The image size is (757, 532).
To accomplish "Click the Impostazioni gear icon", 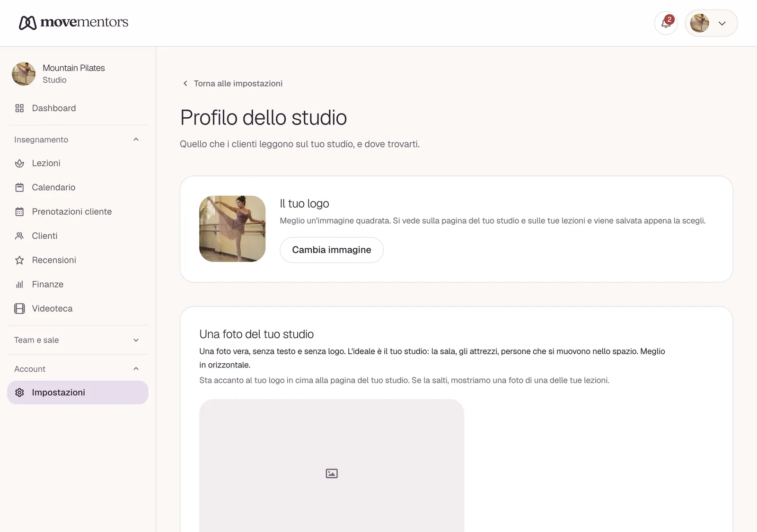I will (x=19, y=392).
